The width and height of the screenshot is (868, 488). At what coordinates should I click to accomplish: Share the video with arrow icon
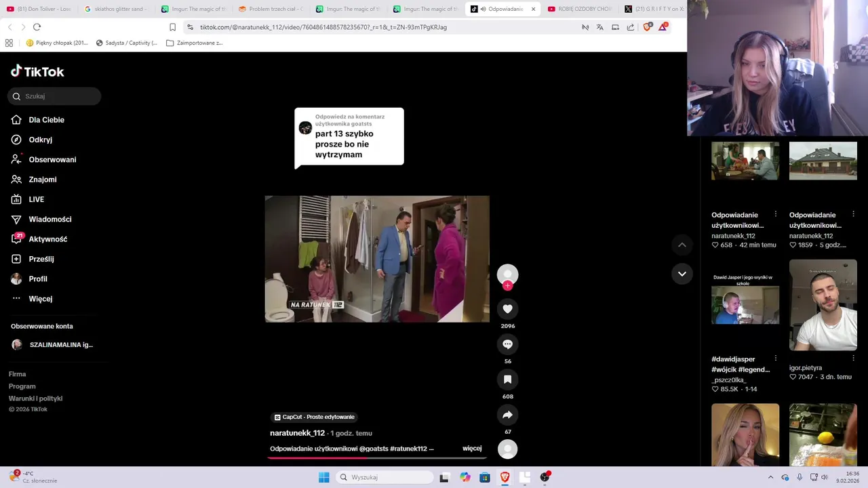tap(507, 415)
